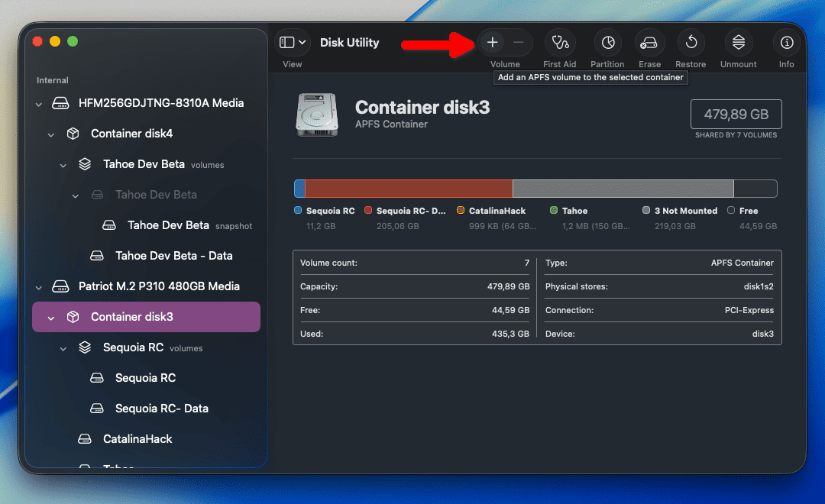
Task: Select the Sequoia RC- Data volume
Action: 161,409
